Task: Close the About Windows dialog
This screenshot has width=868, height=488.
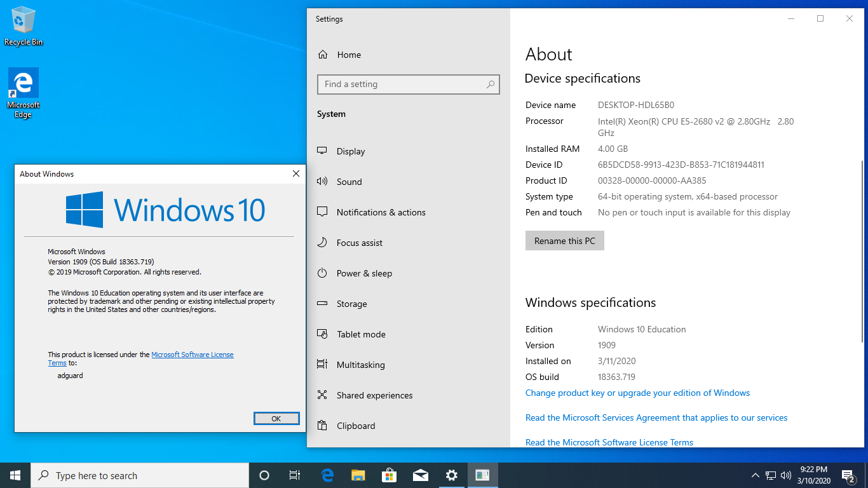Action: 295,173
